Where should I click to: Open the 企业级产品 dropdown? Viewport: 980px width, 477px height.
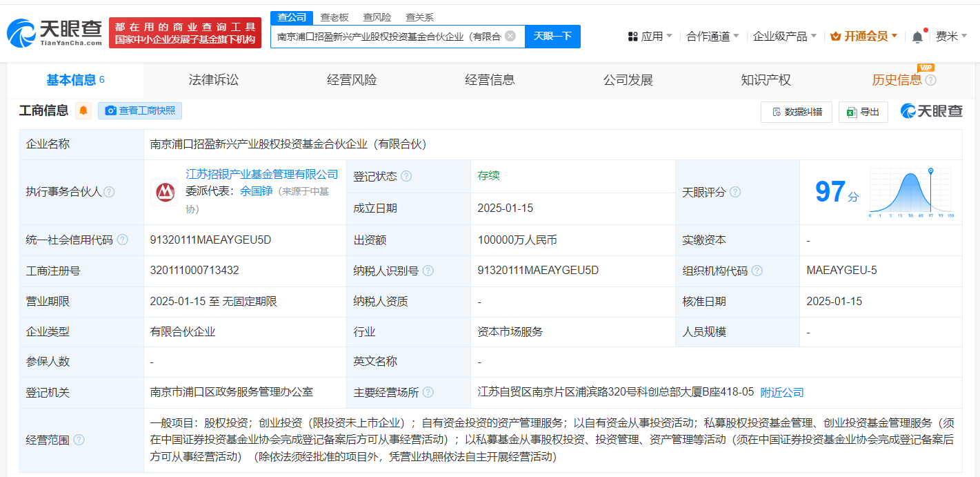784,37
